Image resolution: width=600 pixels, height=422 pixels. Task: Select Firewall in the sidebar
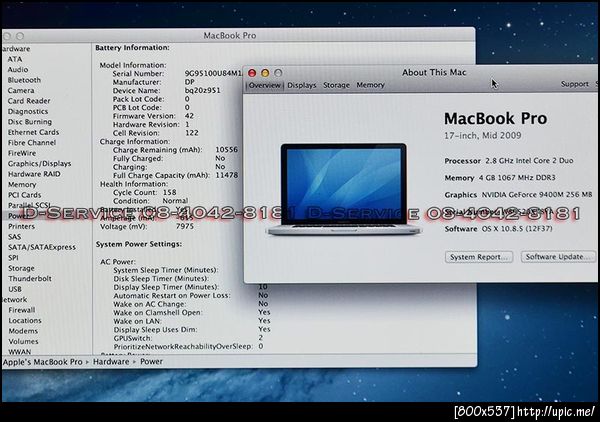pos(22,310)
